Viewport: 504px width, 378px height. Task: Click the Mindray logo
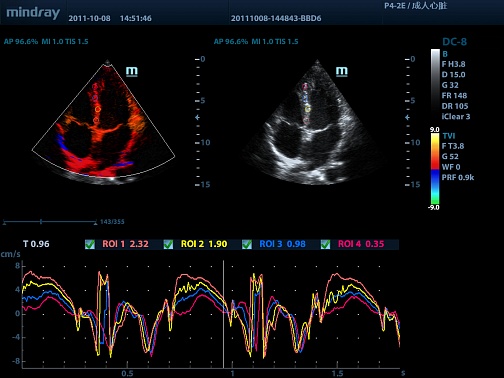point(33,13)
